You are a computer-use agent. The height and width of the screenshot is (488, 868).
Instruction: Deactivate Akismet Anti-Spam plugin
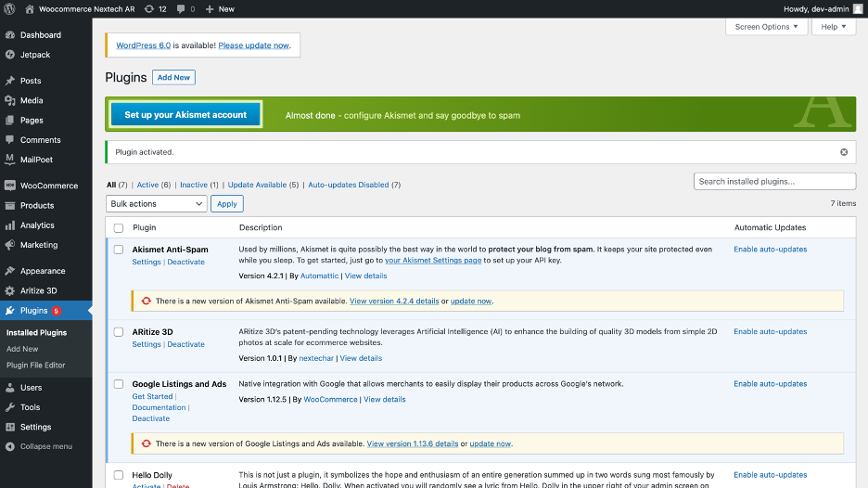186,262
